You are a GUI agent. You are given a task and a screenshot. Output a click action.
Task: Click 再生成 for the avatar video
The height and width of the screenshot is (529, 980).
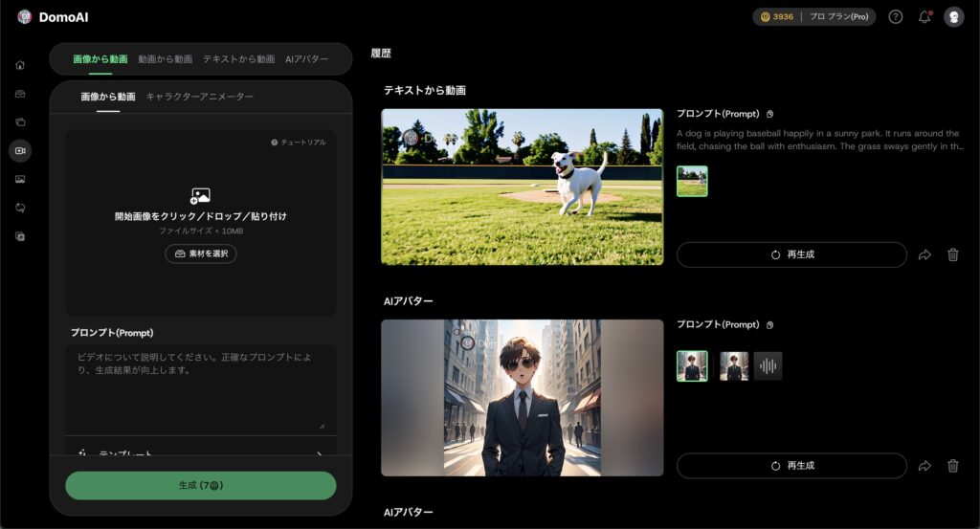pos(791,466)
